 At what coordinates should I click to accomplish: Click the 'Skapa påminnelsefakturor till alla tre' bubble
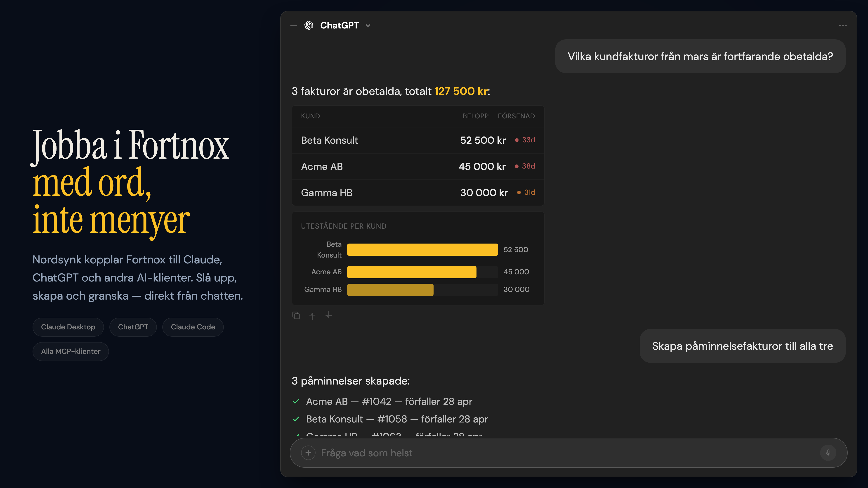point(742,346)
